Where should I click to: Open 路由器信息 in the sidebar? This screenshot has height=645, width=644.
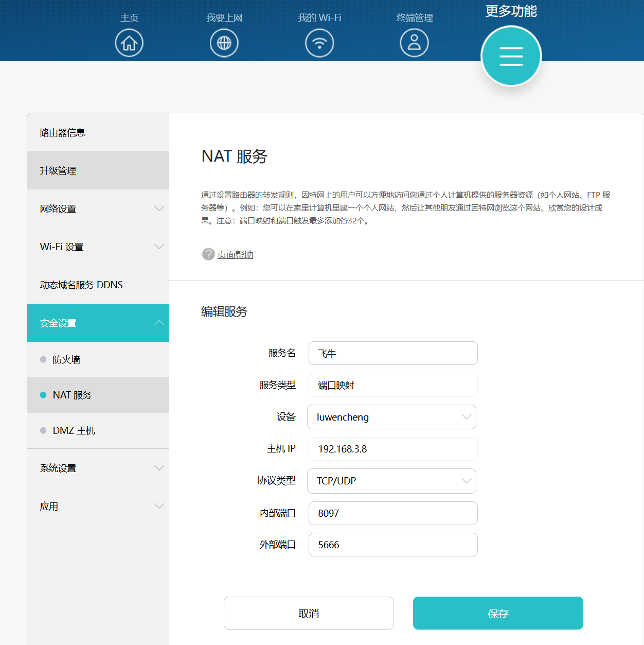[x=98, y=132]
